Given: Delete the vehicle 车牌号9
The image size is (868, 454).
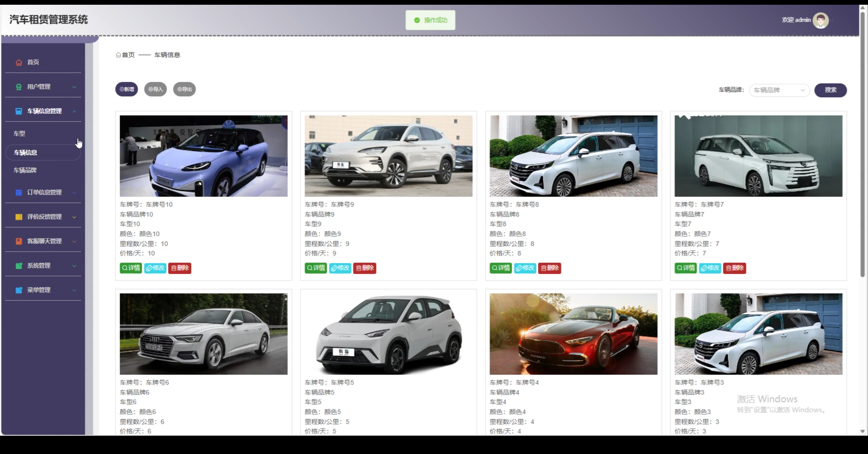Looking at the screenshot, I should click(364, 268).
